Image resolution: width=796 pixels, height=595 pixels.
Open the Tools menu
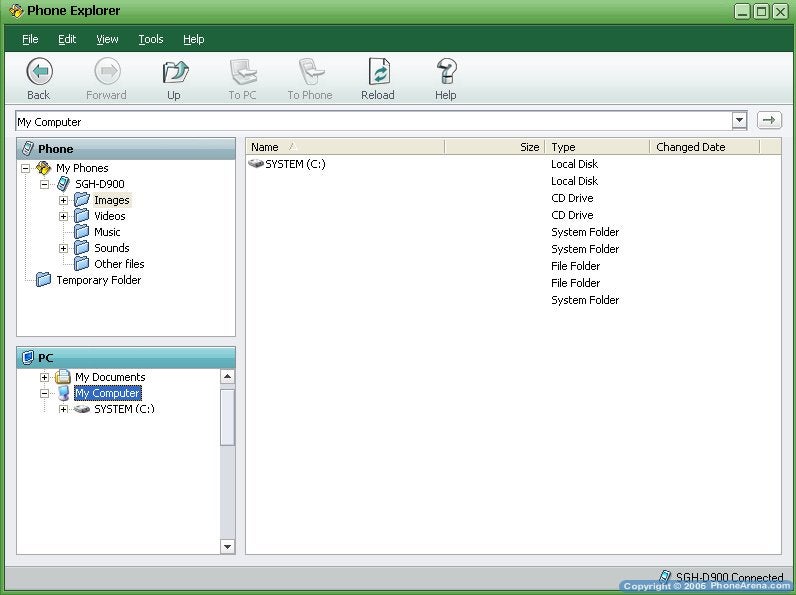point(151,39)
